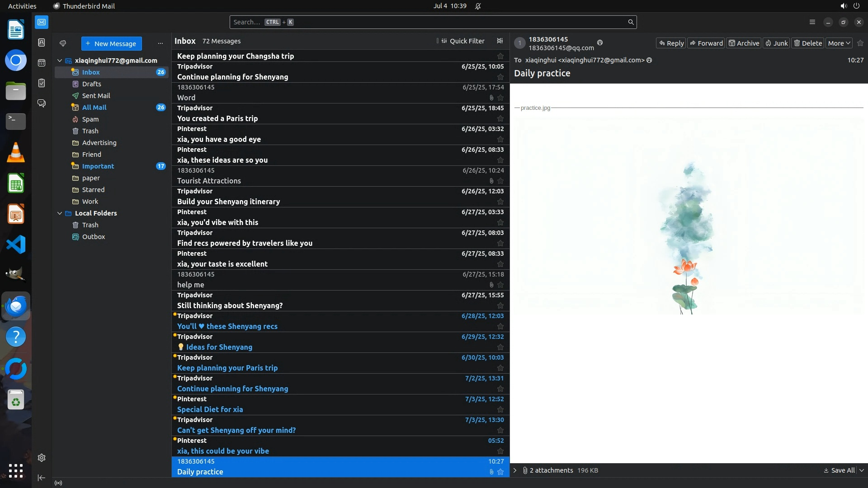Click the Junk button in message header
The width and height of the screenshot is (868, 488).
click(x=776, y=43)
